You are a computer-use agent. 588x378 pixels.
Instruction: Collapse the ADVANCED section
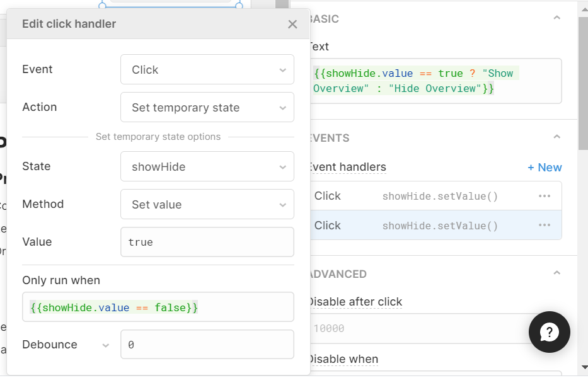(x=556, y=273)
